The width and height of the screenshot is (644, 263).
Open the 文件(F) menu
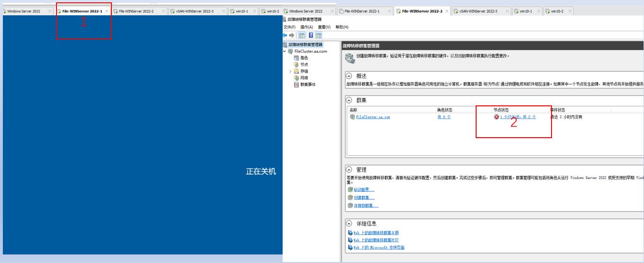pyautogui.click(x=289, y=27)
